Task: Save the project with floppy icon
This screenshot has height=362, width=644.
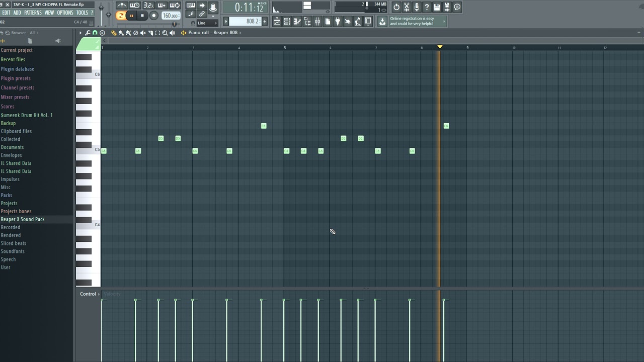Action: (x=437, y=7)
